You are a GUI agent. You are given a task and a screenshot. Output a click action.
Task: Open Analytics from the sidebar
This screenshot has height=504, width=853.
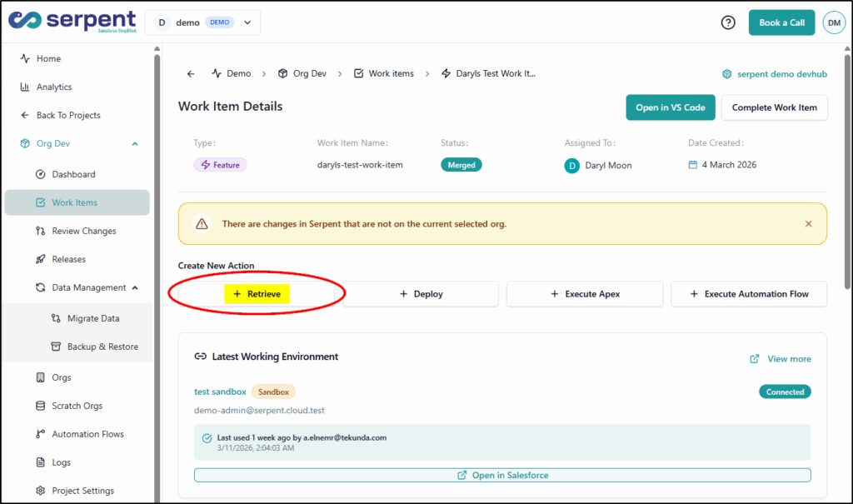click(x=54, y=87)
